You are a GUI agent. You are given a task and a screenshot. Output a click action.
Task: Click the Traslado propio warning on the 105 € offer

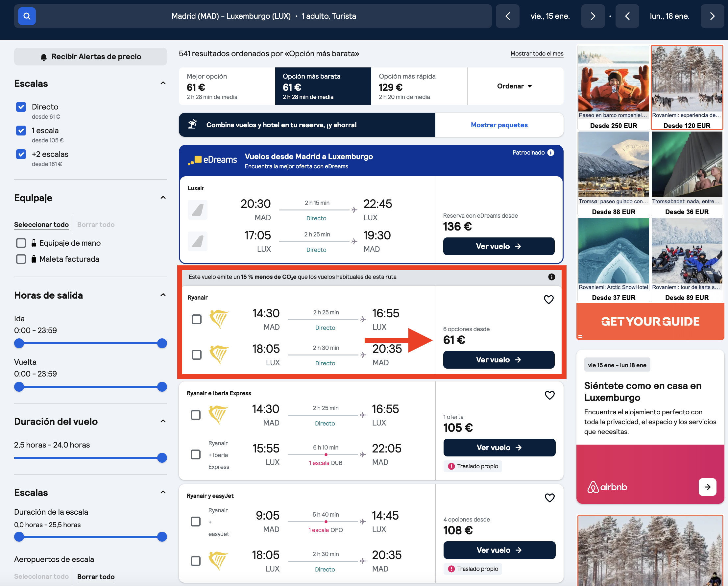(x=473, y=466)
